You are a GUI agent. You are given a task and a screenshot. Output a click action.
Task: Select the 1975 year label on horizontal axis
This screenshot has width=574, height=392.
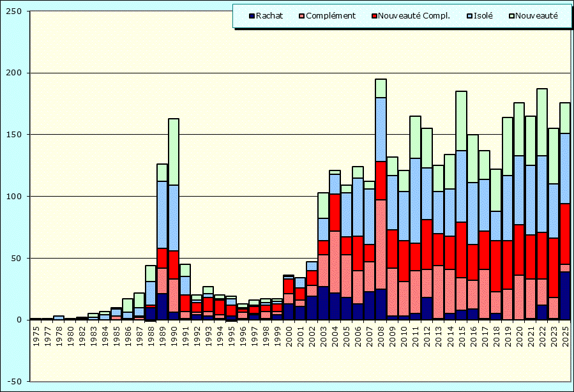[36, 337]
